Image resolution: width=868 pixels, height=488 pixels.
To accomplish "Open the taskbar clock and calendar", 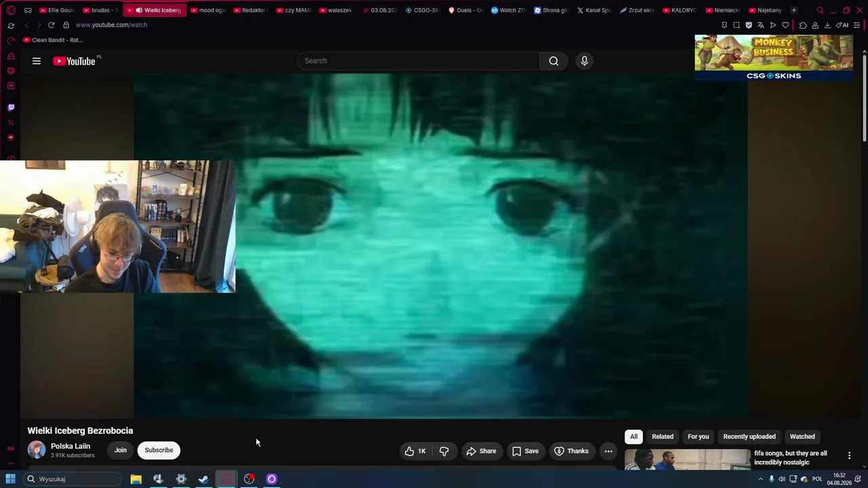I will pyautogui.click(x=839, y=479).
